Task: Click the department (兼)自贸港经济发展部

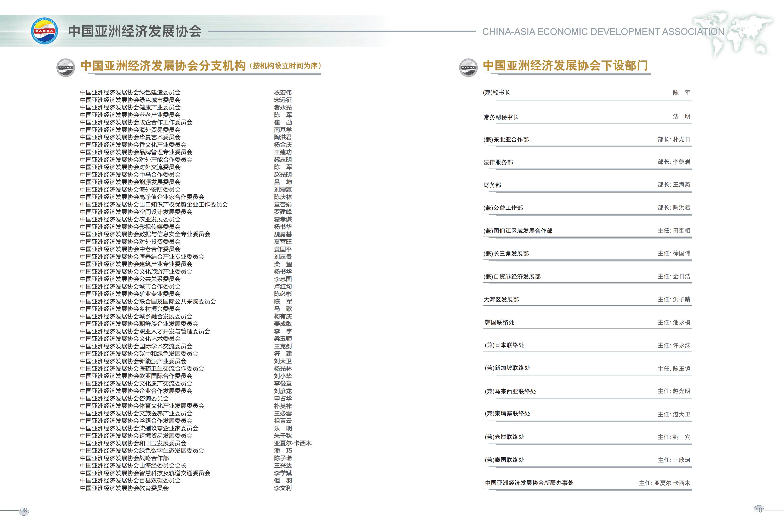Action: (512, 277)
